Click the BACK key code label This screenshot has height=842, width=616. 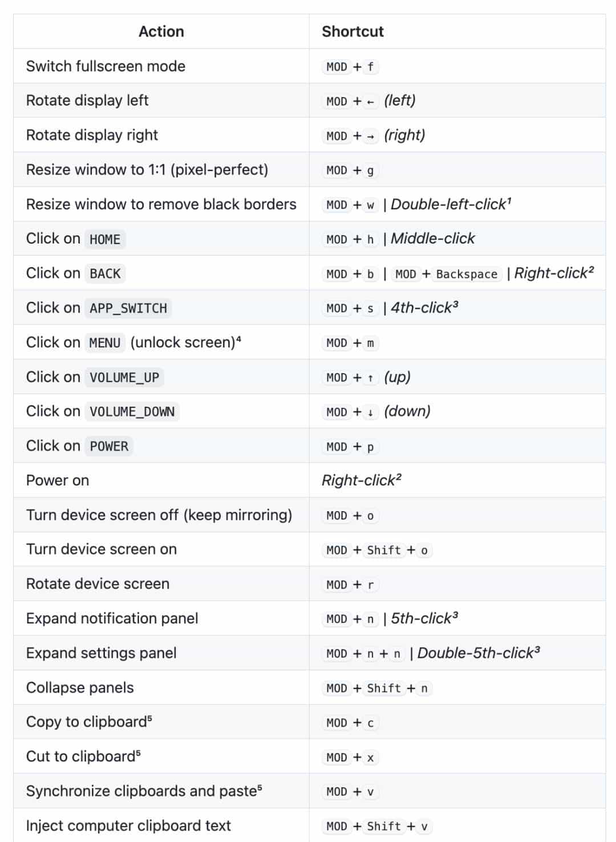[105, 274]
